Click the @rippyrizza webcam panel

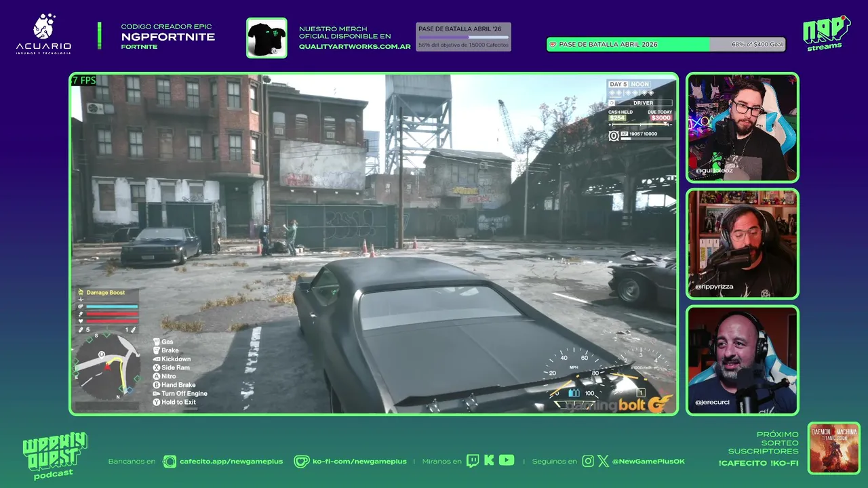743,244
